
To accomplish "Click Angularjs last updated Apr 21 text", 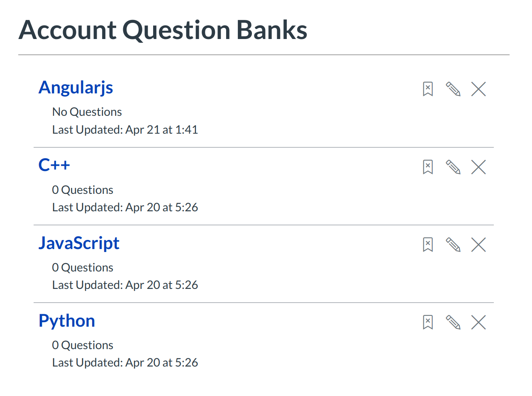I will (125, 130).
